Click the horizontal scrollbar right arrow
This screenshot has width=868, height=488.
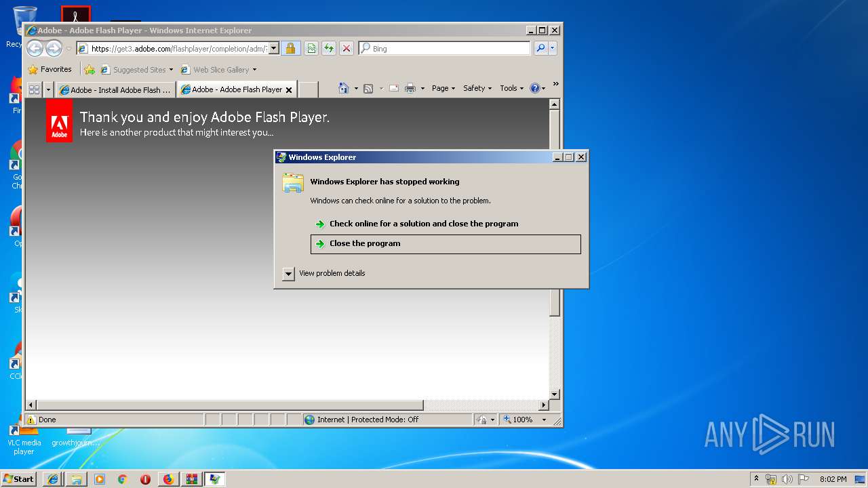tap(543, 405)
